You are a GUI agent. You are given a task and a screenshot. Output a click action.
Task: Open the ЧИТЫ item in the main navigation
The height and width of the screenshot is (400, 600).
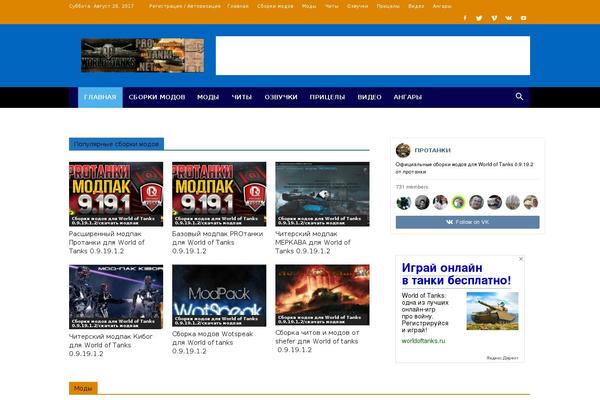(242, 97)
